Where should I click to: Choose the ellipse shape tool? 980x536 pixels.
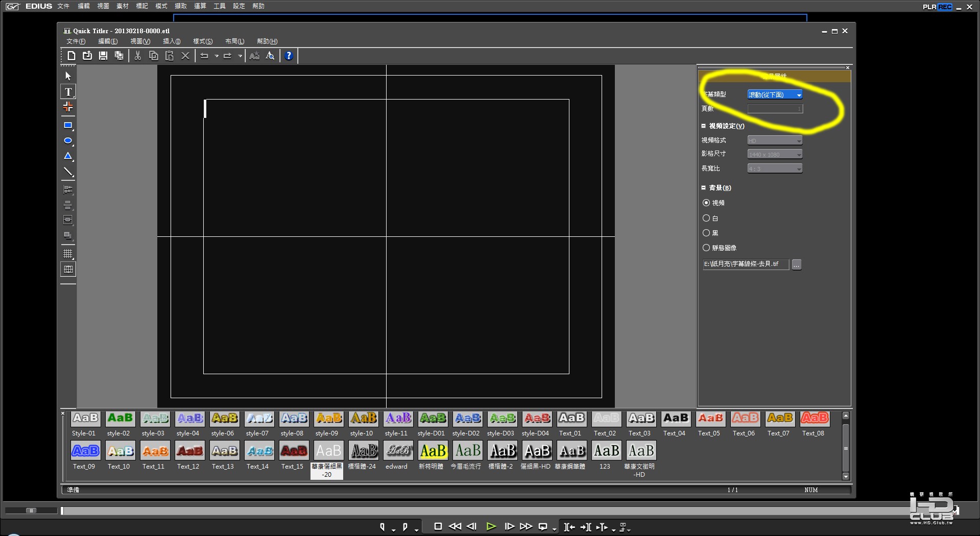tap(68, 141)
